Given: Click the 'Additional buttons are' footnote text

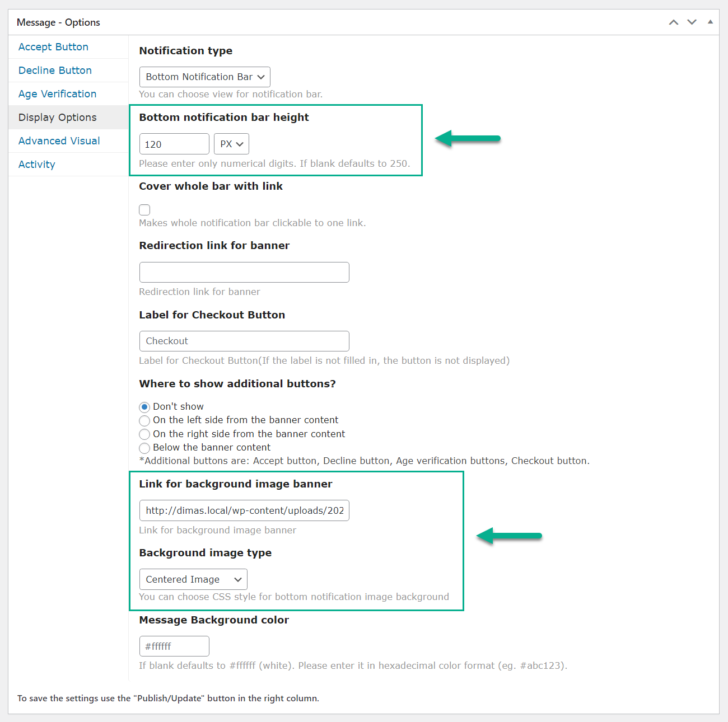Looking at the screenshot, I should pyautogui.click(x=365, y=461).
